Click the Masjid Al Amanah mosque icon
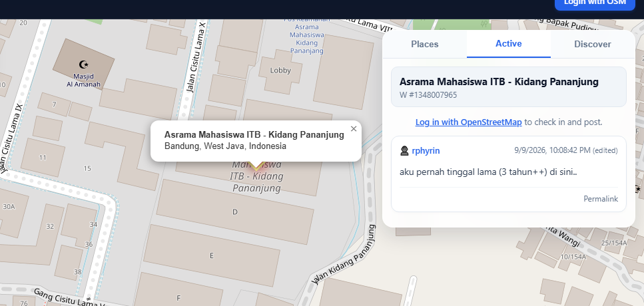Screen dimensions: 644x306 tap(84, 65)
